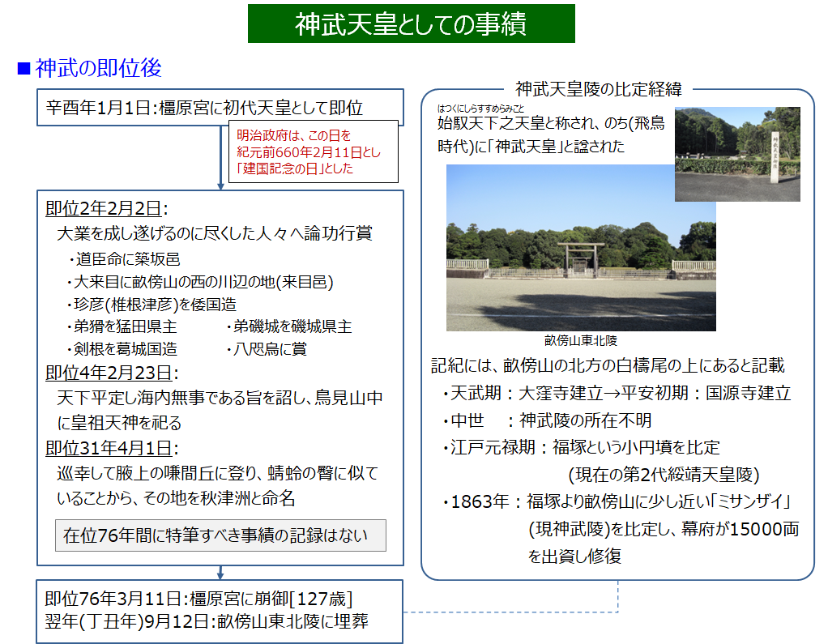Image resolution: width=828 pixels, height=644 pixels.
Task: Click bullet 1863年:福塚より畝傍山に少し近い「ミサンザイ」
Action: coord(617,501)
